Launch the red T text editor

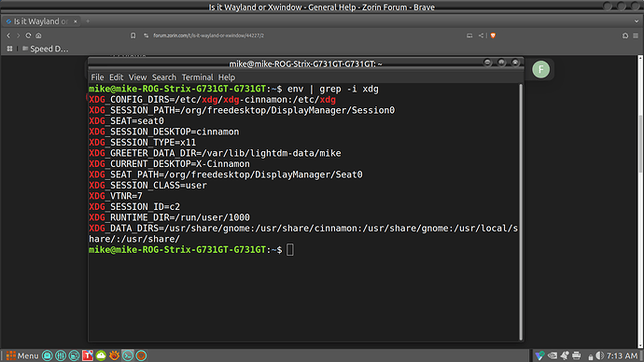[x=88, y=355]
